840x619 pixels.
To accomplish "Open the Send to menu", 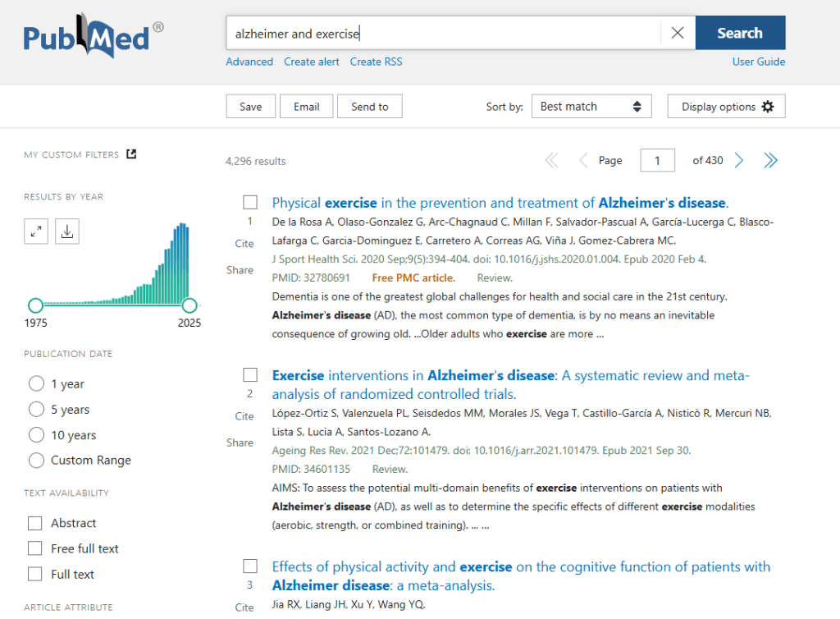I will (370, 107).
